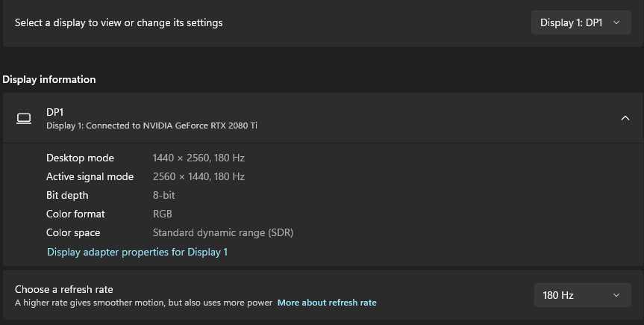The height and width of the screenshot is (325, 644).
Task: Select the Standard dynamic range (SDR) value
Action: (x=223, y=232)
